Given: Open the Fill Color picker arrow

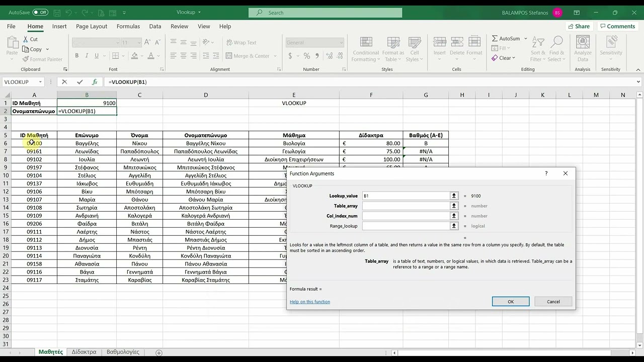Looking at the screenshot, I should click(141, 56).
